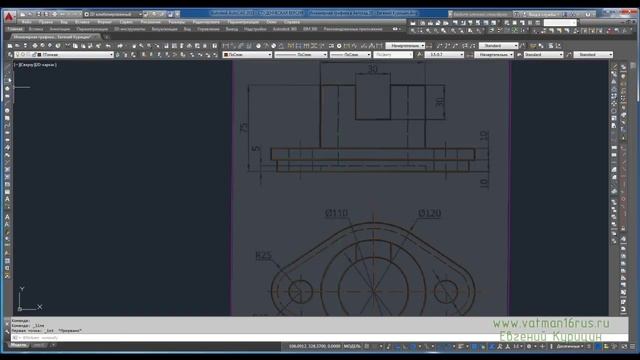Open the Размеры menu
Viewport: 640px width, 360px height.
177,22
